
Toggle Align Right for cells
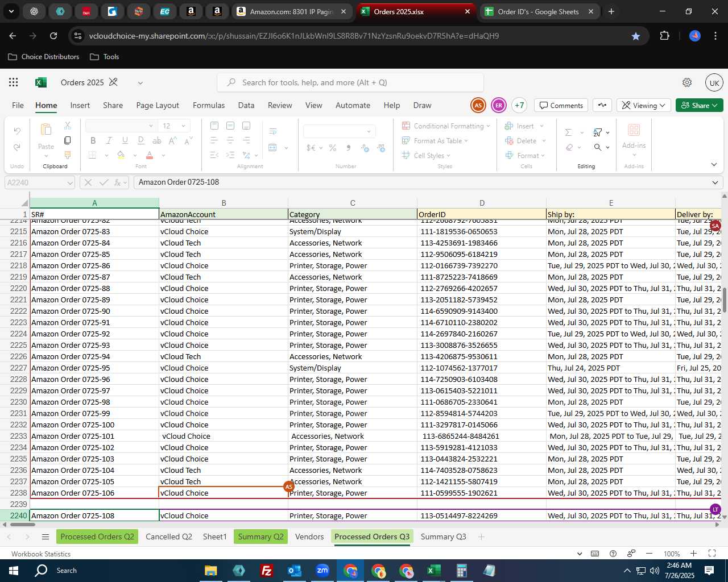pyautogui.click(x=246, y=140)
